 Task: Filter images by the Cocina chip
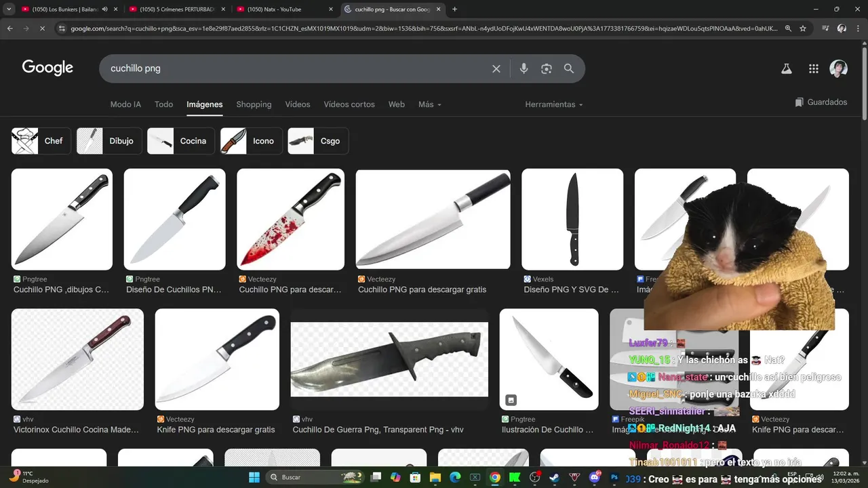(181, 141)
